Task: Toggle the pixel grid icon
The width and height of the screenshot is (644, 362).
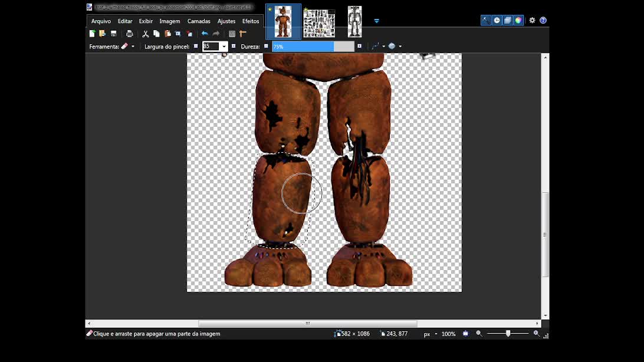Action: click(232, 34)
